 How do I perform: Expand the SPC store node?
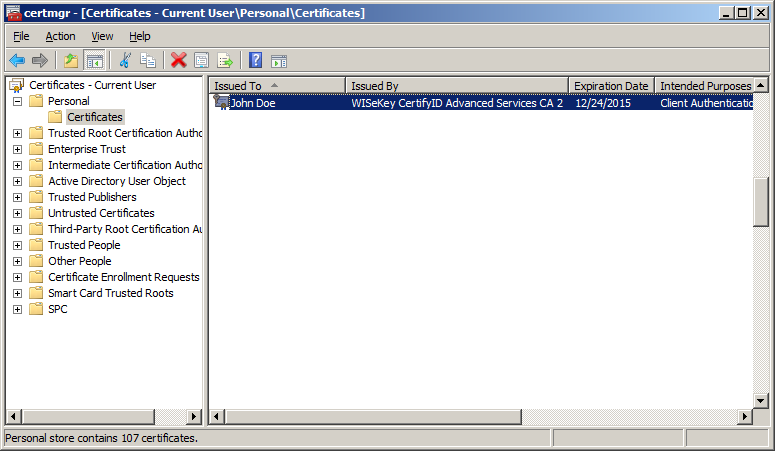(17, 309)
